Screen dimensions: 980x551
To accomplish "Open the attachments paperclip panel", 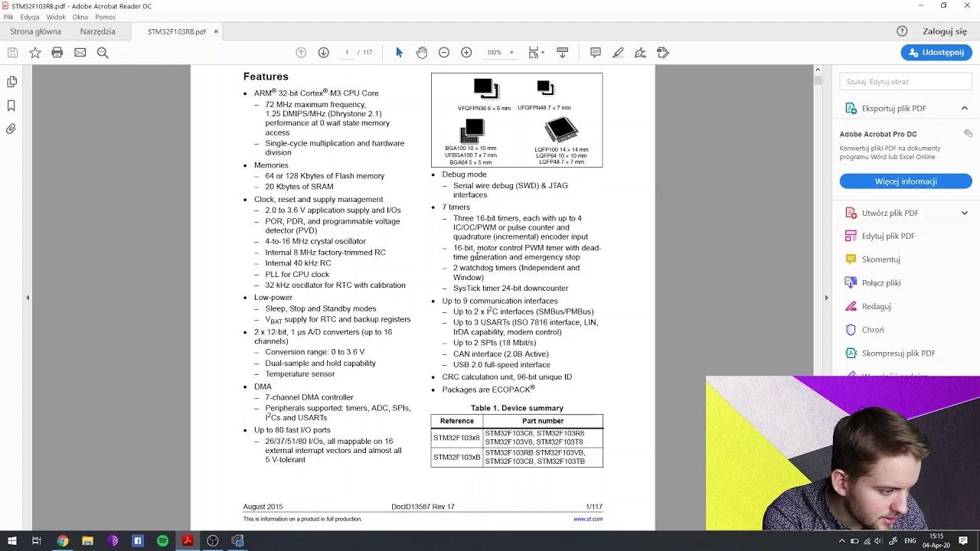I will pos(11,129).
